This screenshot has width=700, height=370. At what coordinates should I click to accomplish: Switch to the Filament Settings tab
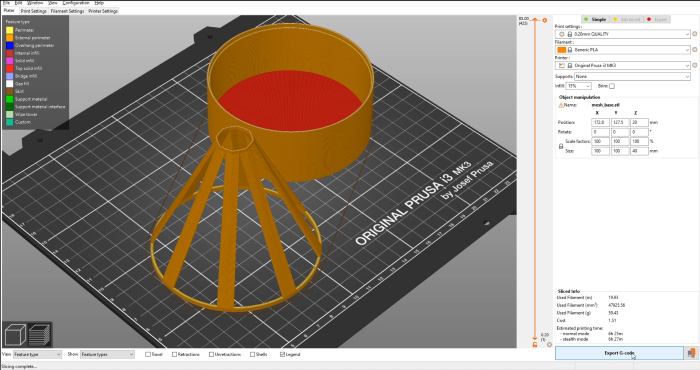(x=67, y=11)
